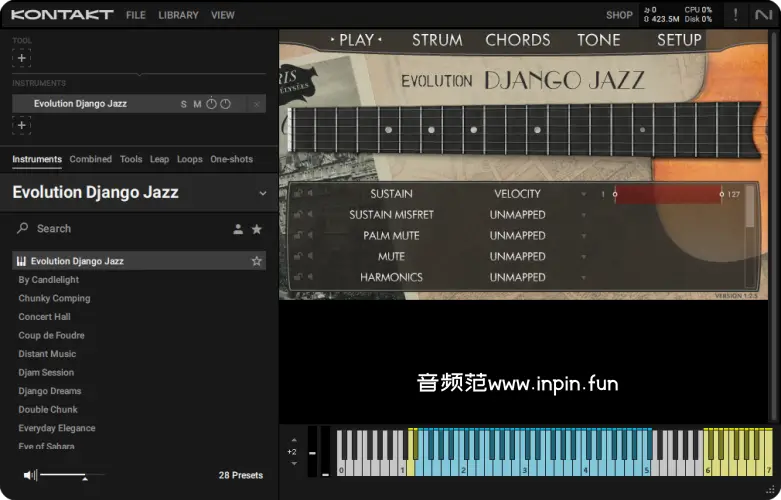The width and height of the screenshot is (781, 500).
Task: Solo the Evolution Django Jazz instrument
Action: pyautogui.click(x=183, y=104)
